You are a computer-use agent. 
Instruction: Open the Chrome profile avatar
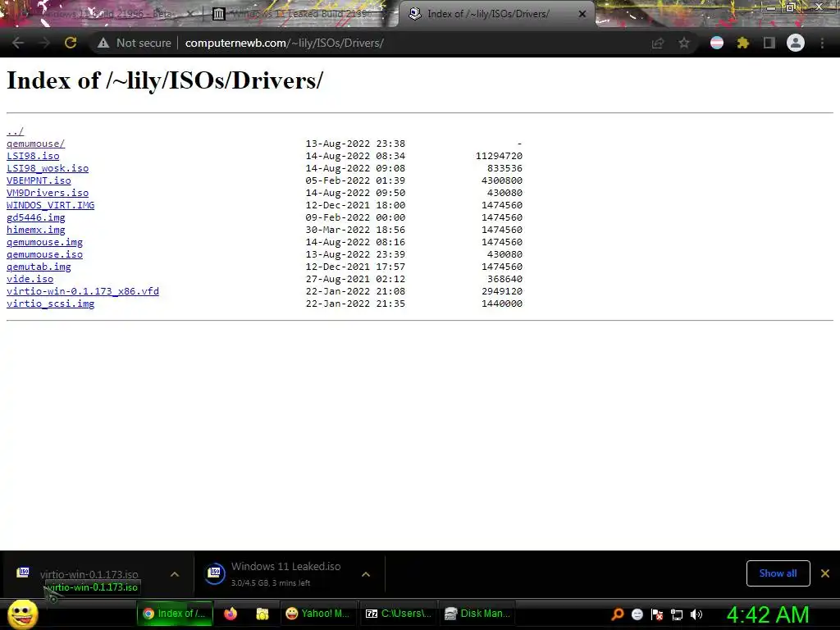(x=796, y=43)
